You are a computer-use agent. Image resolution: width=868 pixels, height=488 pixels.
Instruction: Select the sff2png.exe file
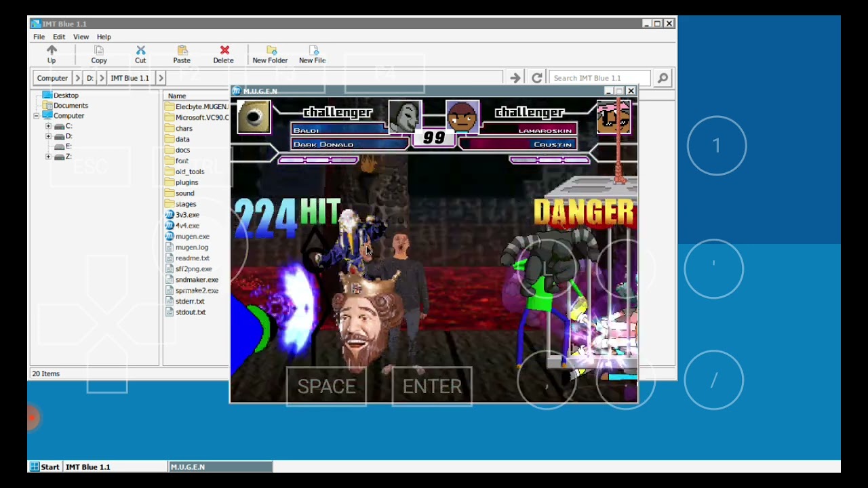(x=189, y=269)
